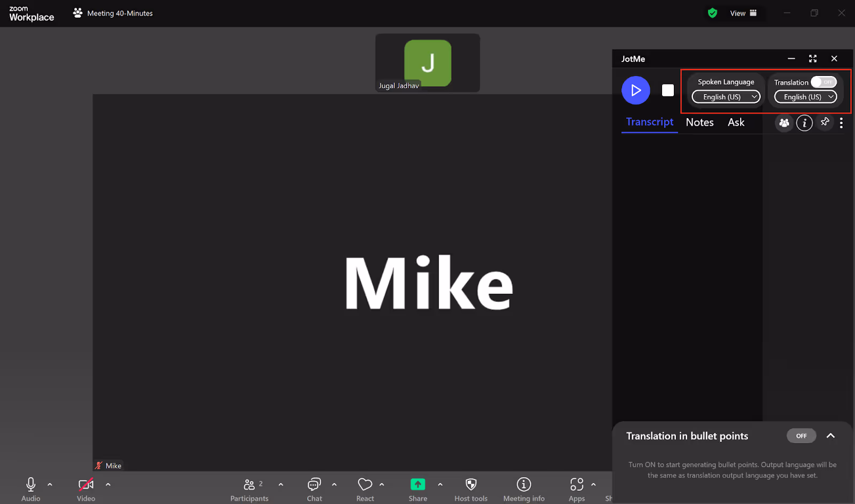Screen dimensions: 855x504
Task: Toggle the Translation switch on
Action: 823,82
